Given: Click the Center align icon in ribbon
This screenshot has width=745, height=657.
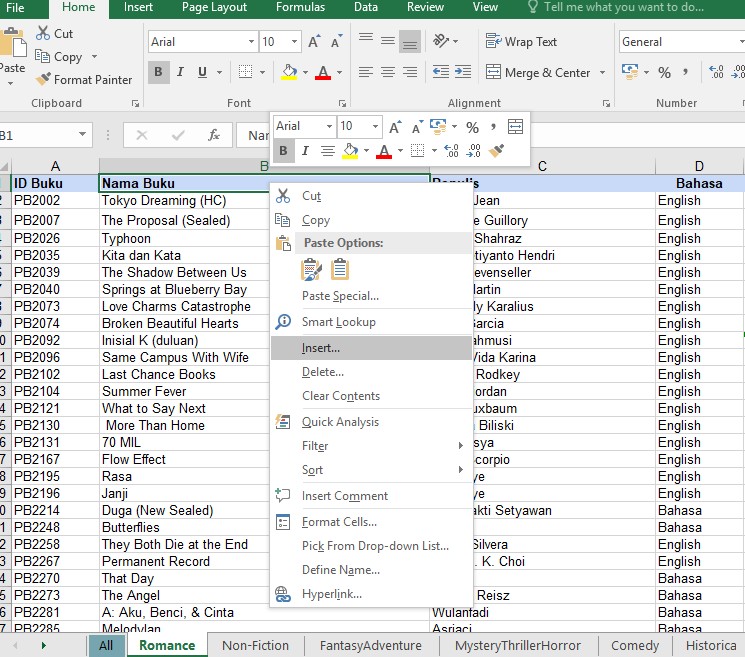Looking at the screenshot, I should 388,72.
